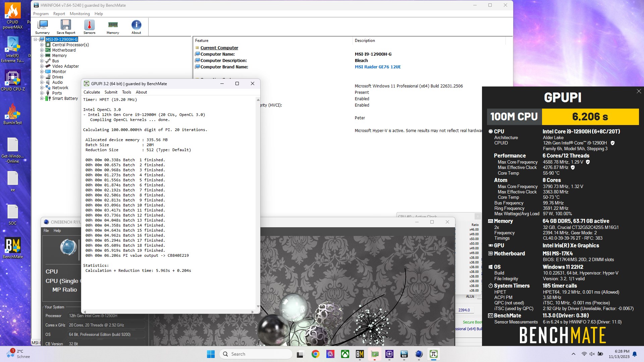Collapse the MSI-I9-12900H-G root tree node
The image size is (644, 362).
pyautogui.click(x=35, y=39)
